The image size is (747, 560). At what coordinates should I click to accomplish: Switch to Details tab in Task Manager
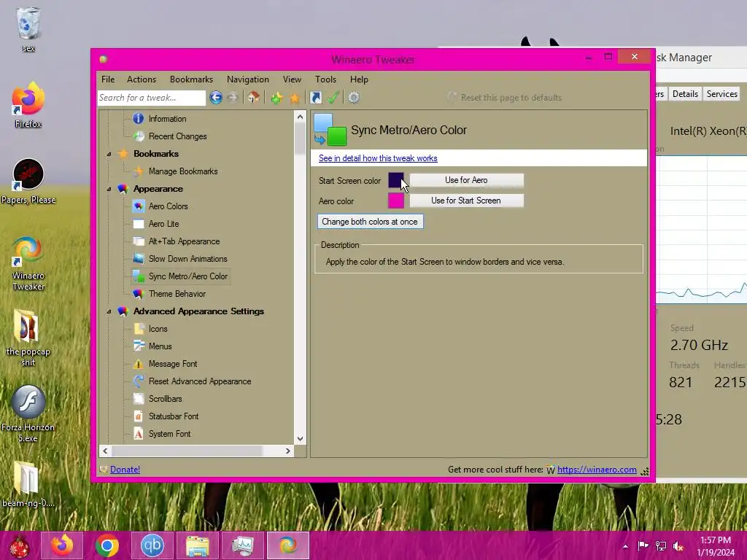click(685, 94)
